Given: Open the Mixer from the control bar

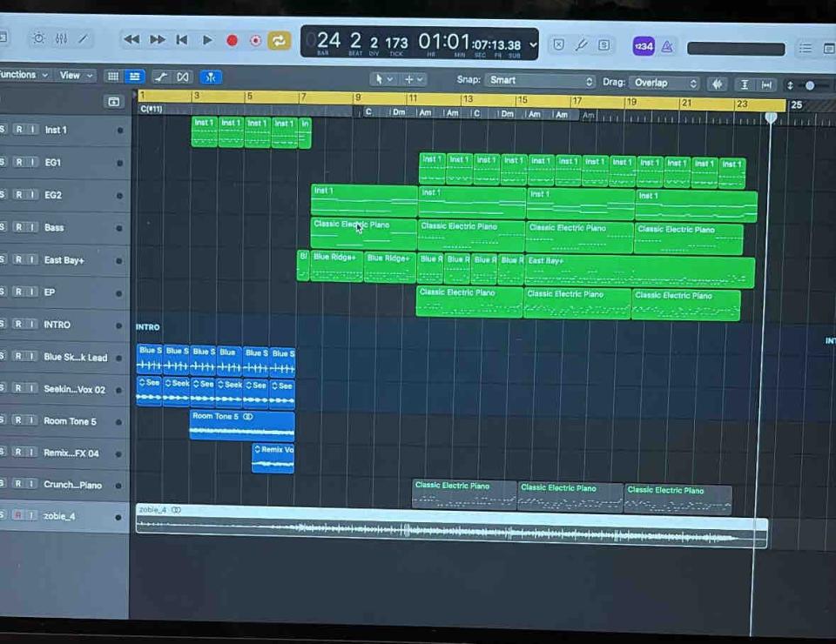Looking at the screenshot, I should tap(61, 39).
